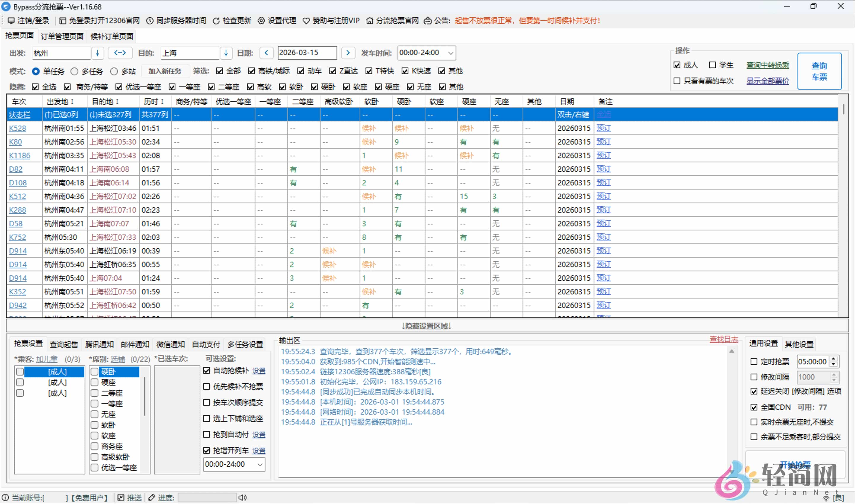The image size is (855, 504).
Task: Click the date field showing 2026-03-15
Action: coord(306,53)
